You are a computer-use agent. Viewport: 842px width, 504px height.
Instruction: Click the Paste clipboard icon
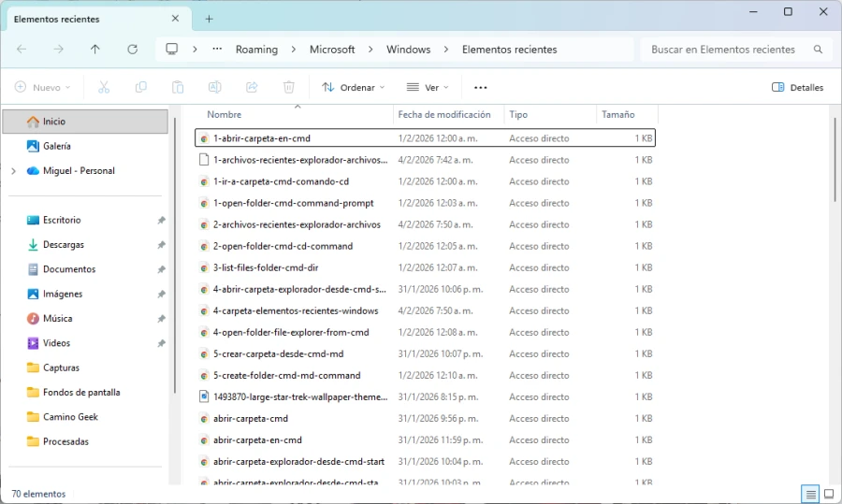coord(178,88)
